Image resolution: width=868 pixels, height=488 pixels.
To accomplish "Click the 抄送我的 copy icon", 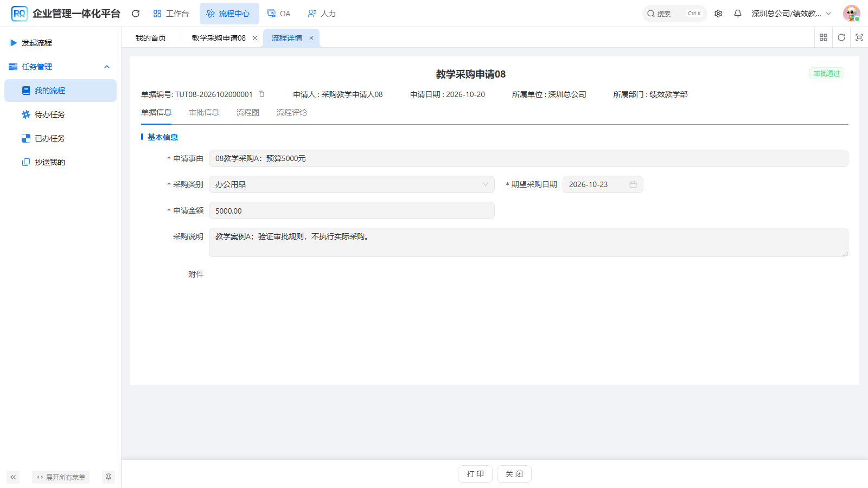I will 26,162.
